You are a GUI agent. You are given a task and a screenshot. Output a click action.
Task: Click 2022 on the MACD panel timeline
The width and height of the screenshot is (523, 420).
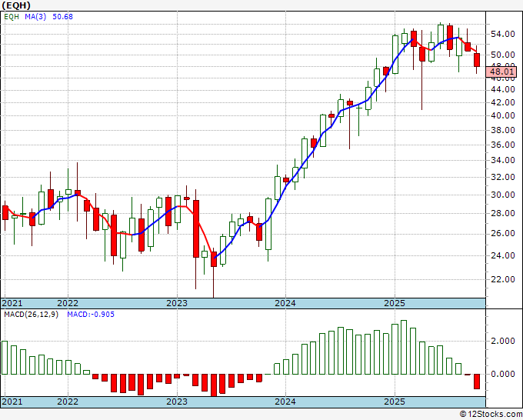[x=68, y=402]
